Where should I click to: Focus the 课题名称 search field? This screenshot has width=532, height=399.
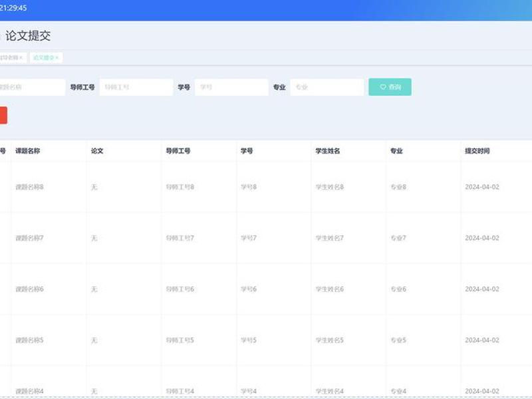click(x=32, y=87)
